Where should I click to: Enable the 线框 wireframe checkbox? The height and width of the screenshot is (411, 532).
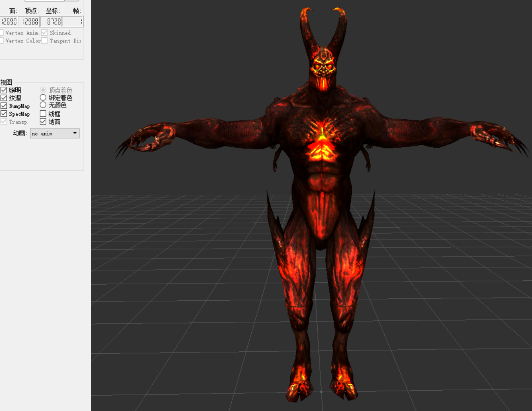[43, 114]
